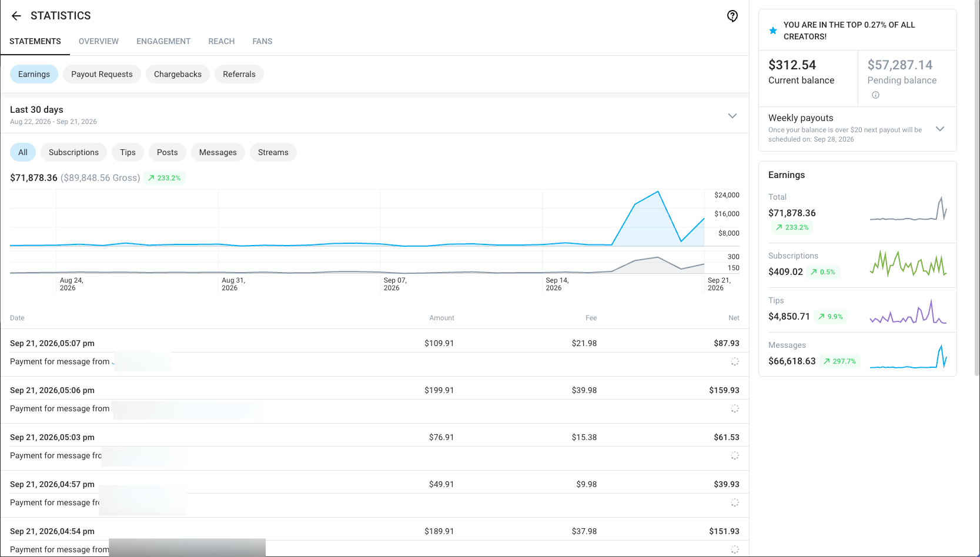Viewport: 980px width, 557px height.
Task: Filter earnings by Subscriptions
Action: point(73,152)
